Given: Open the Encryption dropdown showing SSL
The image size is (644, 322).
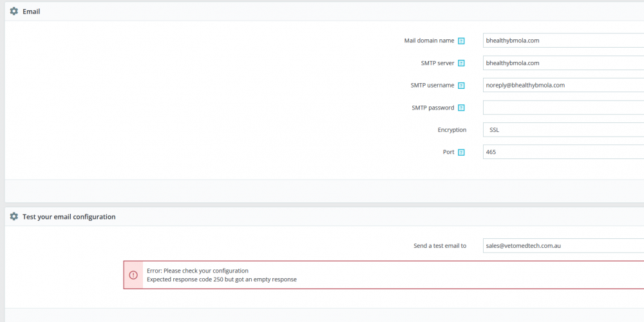Looking at the screenshot, I should (563, 130).
